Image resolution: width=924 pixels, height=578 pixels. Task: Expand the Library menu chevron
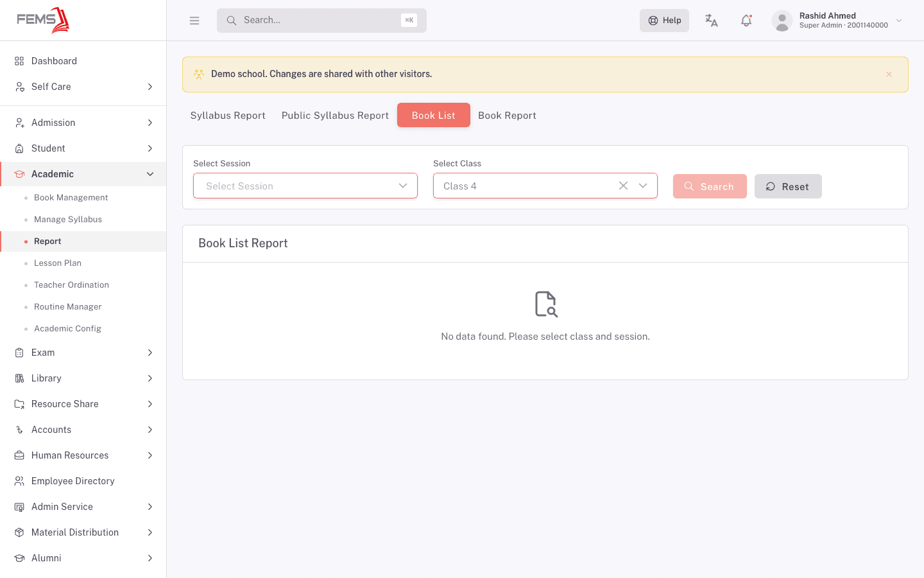tap(150, 378)
